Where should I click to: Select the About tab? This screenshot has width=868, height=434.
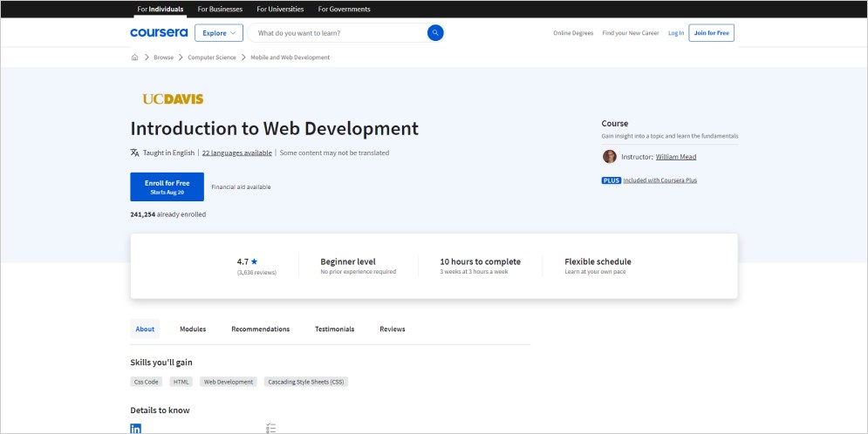[x=145, y=329]
